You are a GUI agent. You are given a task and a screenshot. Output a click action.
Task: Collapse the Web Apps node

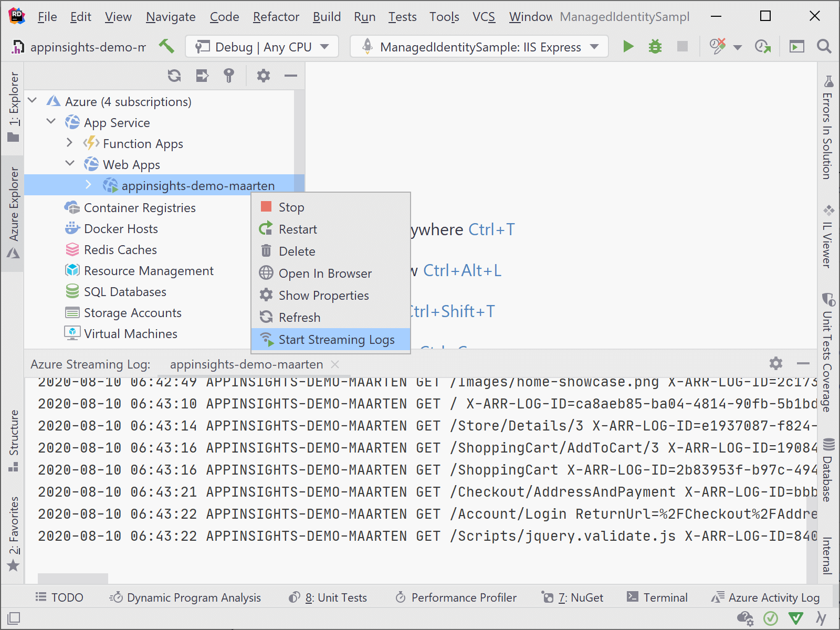[70, 163]
